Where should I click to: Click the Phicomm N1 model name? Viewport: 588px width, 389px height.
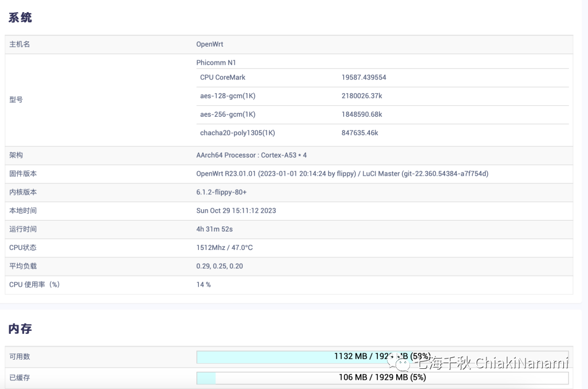(216, 63)
